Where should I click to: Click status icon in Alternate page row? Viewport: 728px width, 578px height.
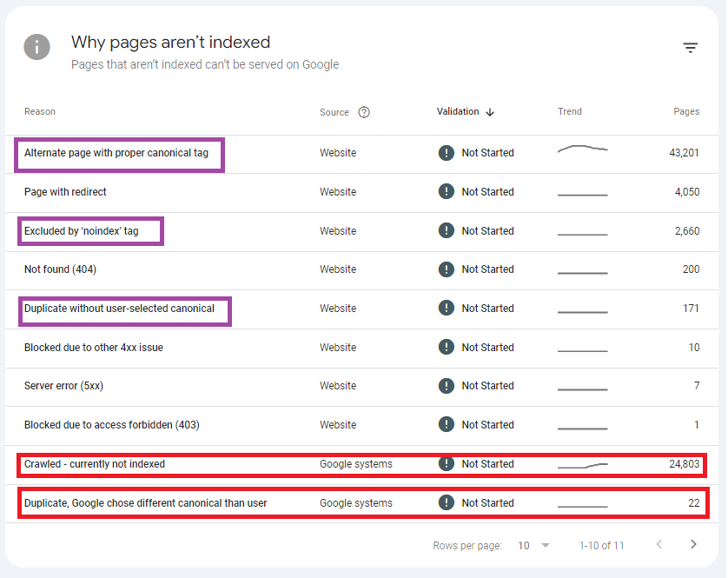[447, 153]
